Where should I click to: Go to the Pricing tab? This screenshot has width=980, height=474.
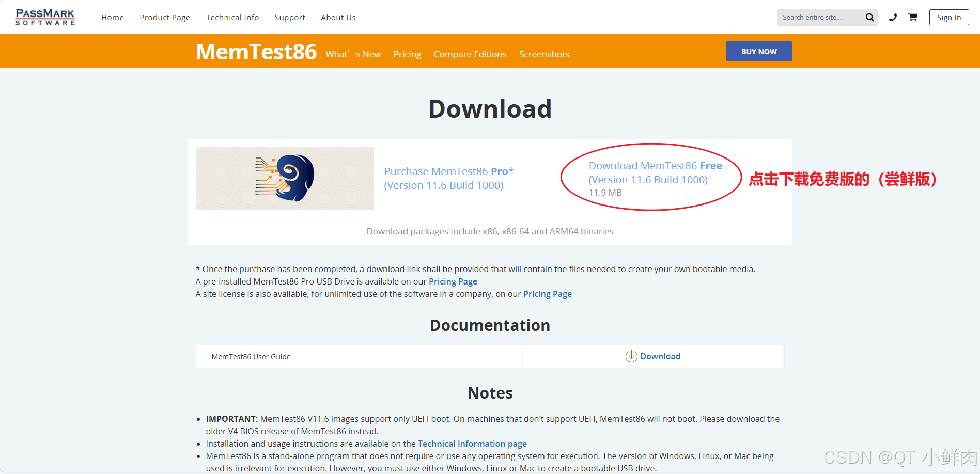click(407, 54)
